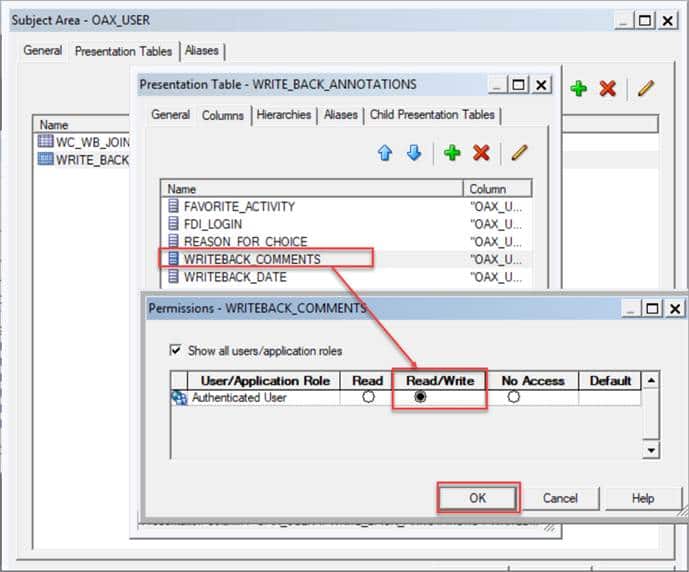
Task: Open the Aliases tab of Subject Area
Action: (202, 51)
